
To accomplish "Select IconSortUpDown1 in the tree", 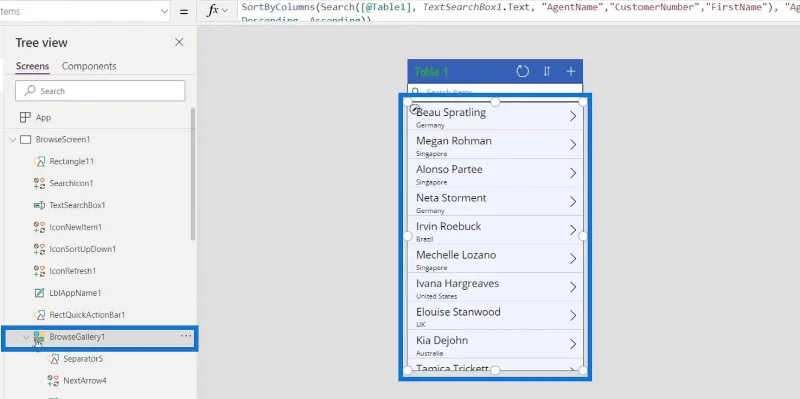I will click(83, 249).
